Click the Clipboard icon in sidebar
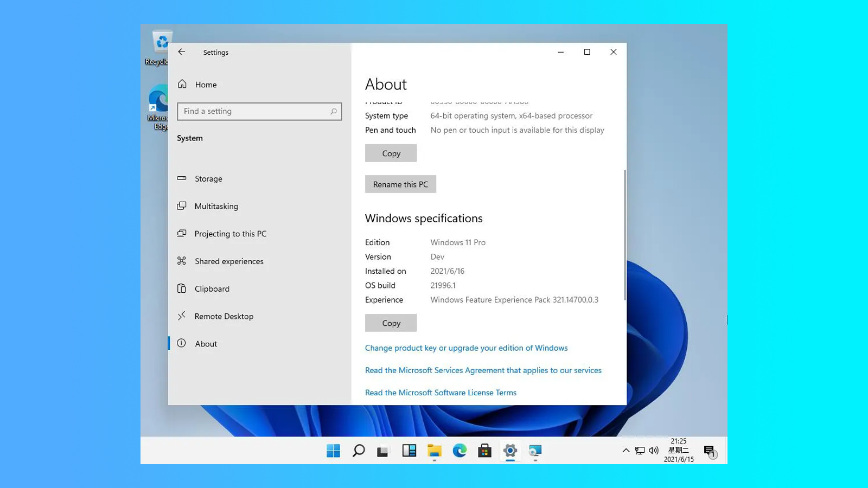868x488 pixels. click(x=182, y=288)
